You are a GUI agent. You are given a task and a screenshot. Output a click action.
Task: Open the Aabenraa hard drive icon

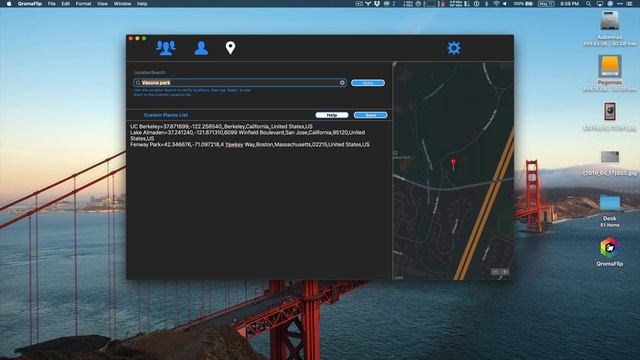click(x=610, y=20)
